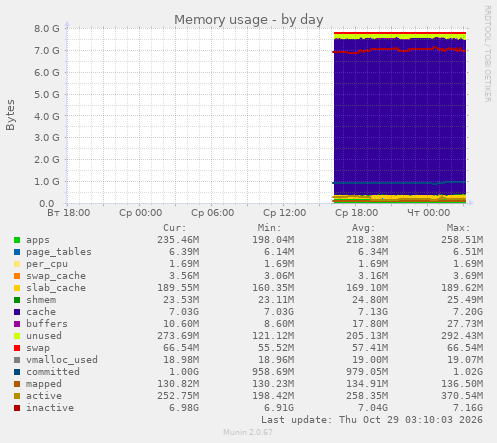
Task: Click the lime unused legend swatch
Action: [x=17, y=336]
